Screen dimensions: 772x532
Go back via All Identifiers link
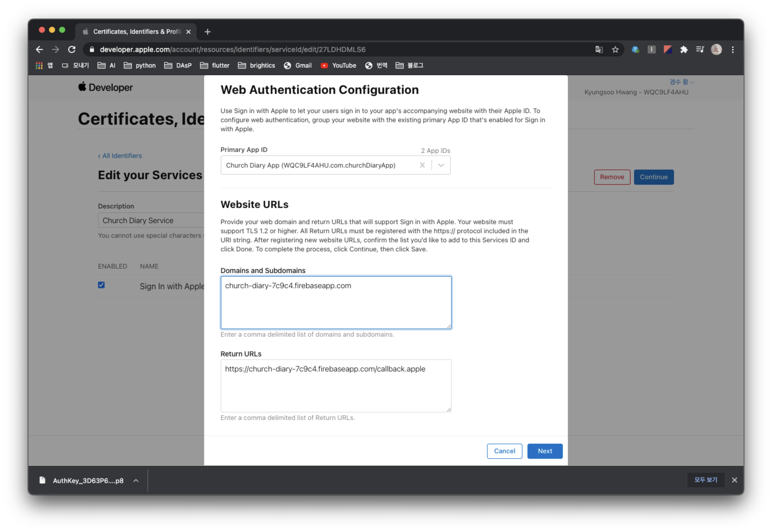click(x=120, y=156)
